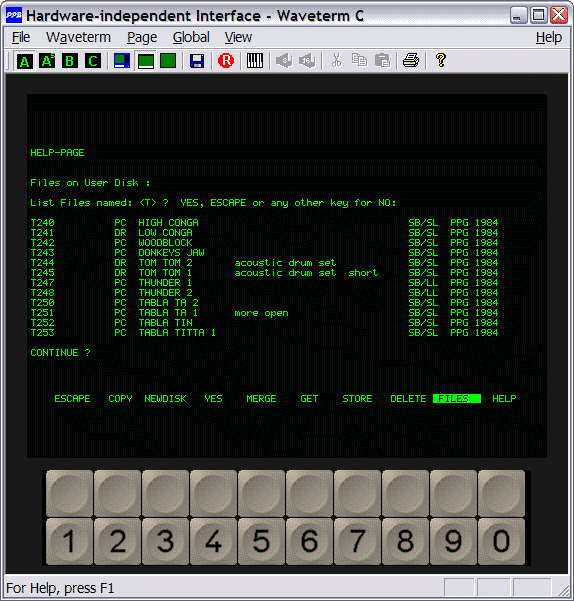The width and height of the screenshot is (574, 601).
Task: Push the number 9 key
Action: pos(453,541)
